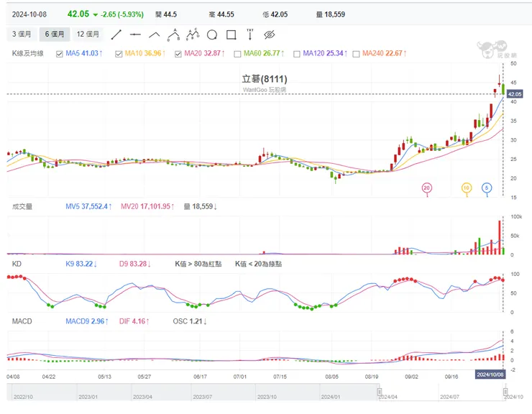Viewport: 532px width, 414px height.
Task: Select the angle line drawing tool
Action: pyautogui.click(x=155, y=34)
